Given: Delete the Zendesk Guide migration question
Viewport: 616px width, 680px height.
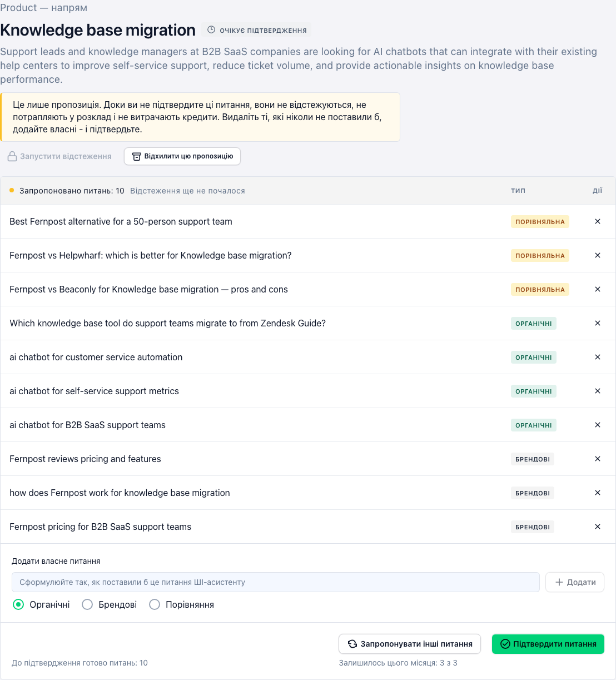Looking at the screenshot, I should (x=598, y=323).
